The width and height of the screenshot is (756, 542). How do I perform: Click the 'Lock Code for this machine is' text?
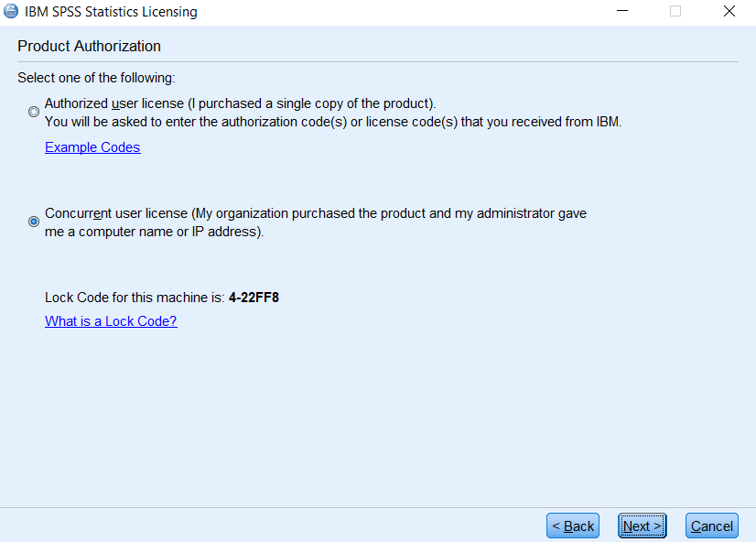[x=135, y=298]
